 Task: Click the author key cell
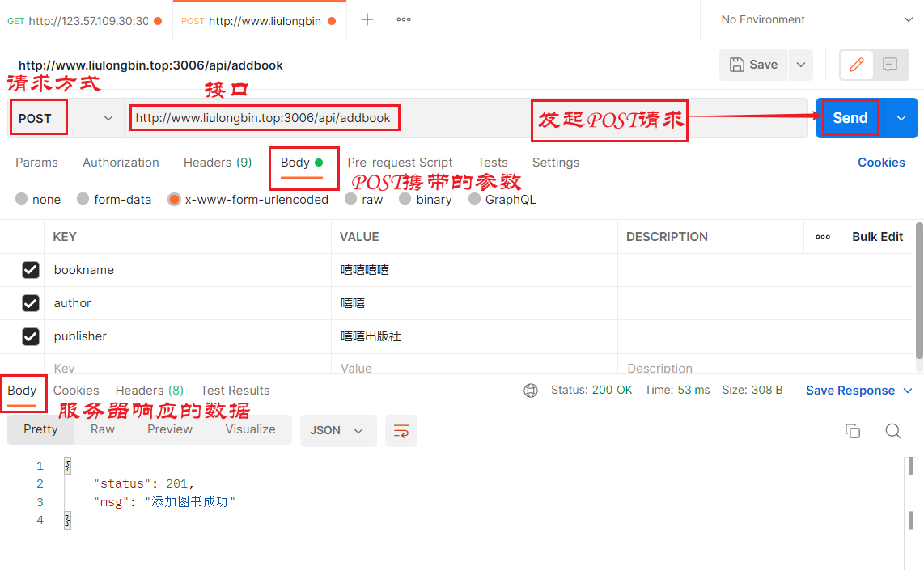(188, 303)
